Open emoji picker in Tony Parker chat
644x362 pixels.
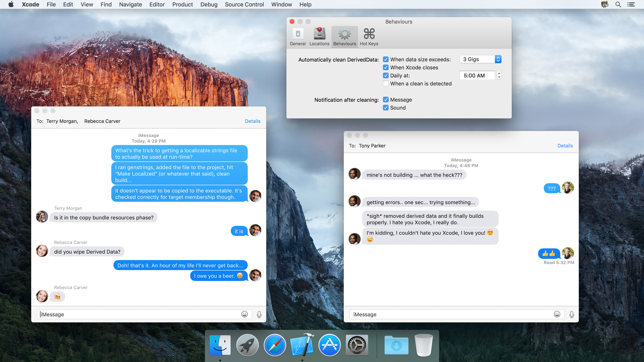[x=557, y=314]
